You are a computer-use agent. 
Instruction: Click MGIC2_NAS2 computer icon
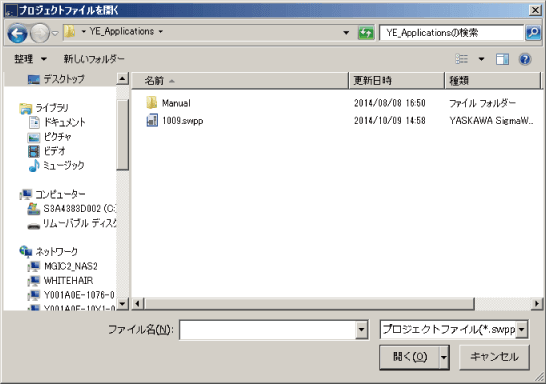click(x=34, y=266)
